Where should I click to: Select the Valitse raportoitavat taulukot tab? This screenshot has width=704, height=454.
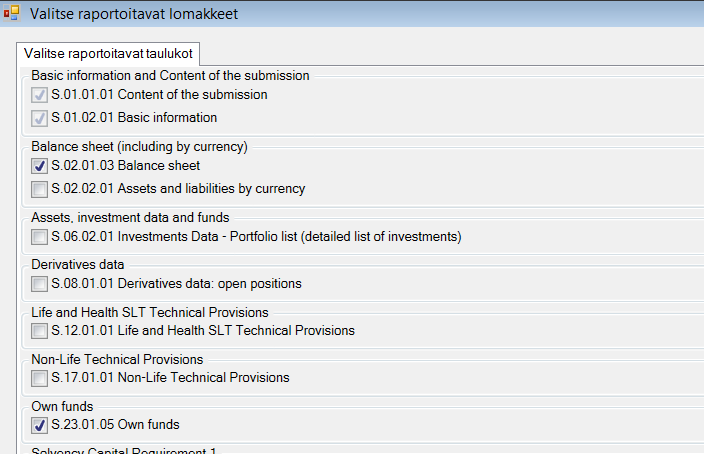click(x=108, y=53)
